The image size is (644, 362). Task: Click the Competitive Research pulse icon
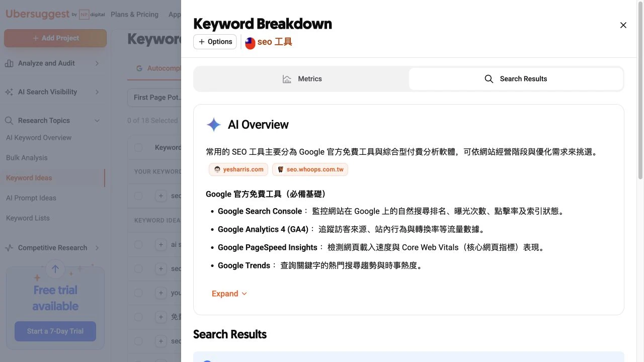pyautogui.click(x=9, y=248)
